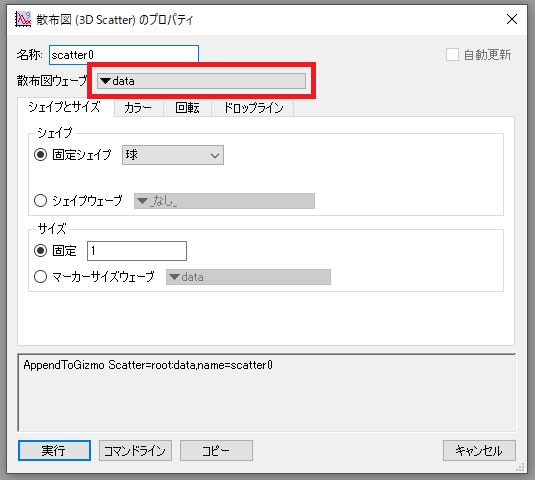Screen dimensions: 535x480
Task: Open the marker size wave data dropdown
Action: 248,277
